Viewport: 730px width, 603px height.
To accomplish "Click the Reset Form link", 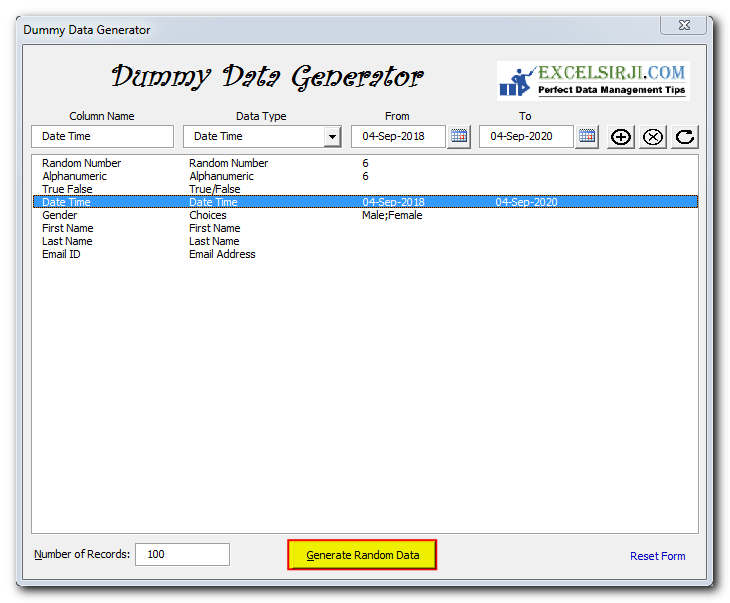I will (657, 556).
